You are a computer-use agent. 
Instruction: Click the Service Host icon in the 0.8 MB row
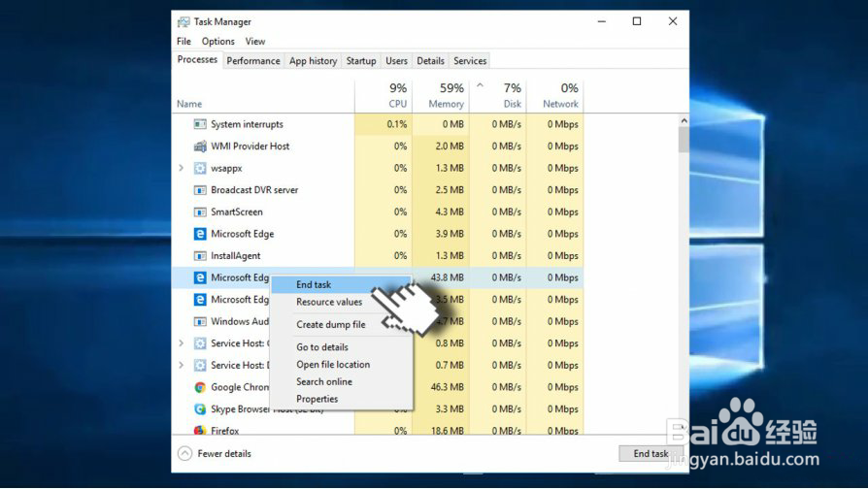pyautogui.click(x=200, y=342)
